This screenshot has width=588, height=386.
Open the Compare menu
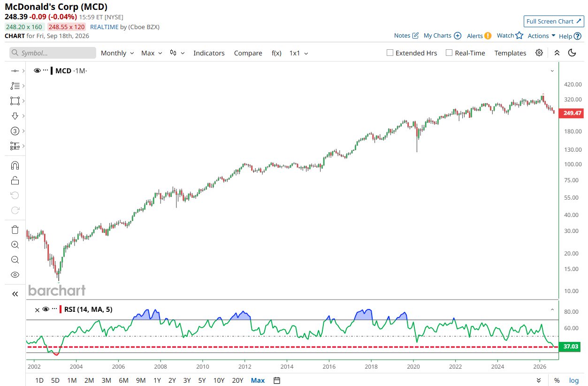(248, 53)
